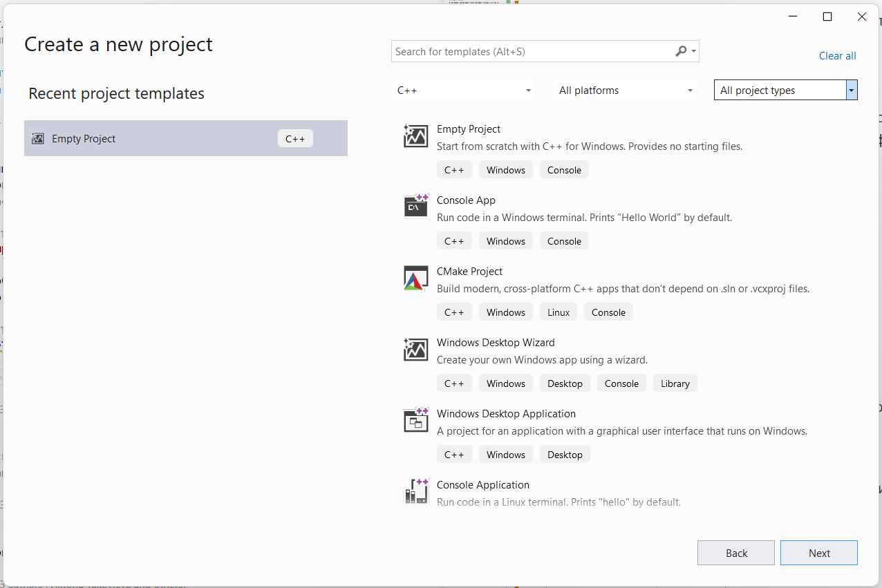Screen dimensions: 882x588
Task: Open the All project types dropdown
Action: click(x=785, y=90)
